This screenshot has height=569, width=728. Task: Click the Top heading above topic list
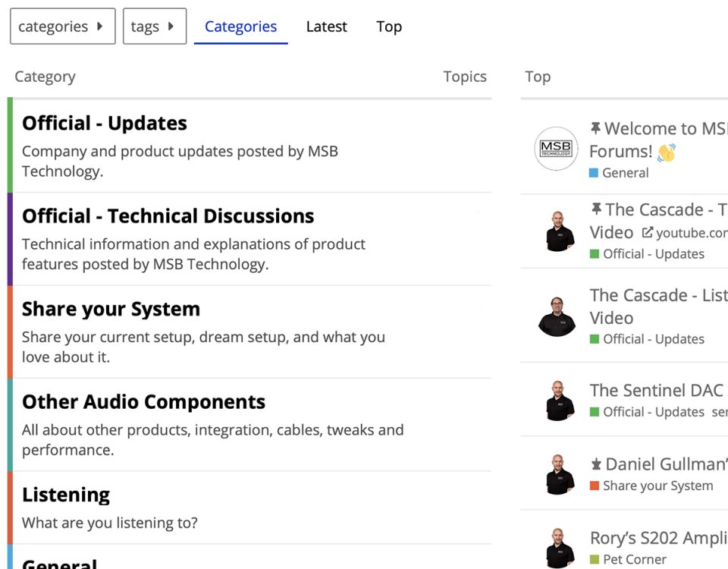[x=538, y=76]
